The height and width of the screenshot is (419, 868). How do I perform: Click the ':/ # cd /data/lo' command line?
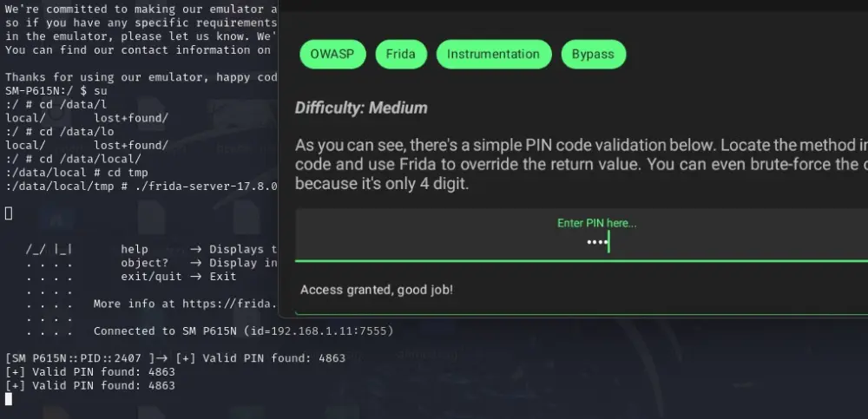point(59,132)
